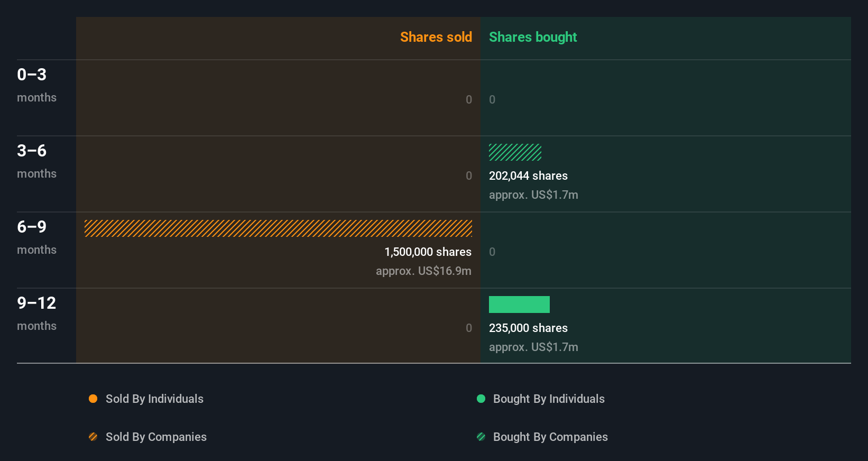Image resolution: width=868 pixels, height=461 pixels.
Task: Click the Shares sold column header
Action: pyautogui.click(x=436, y=37)
